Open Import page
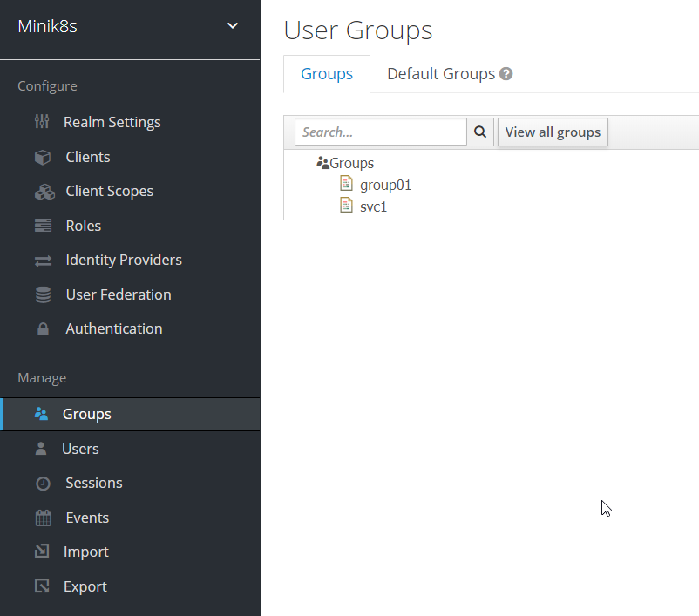This screenshot has width=699, height=616. 86,552
